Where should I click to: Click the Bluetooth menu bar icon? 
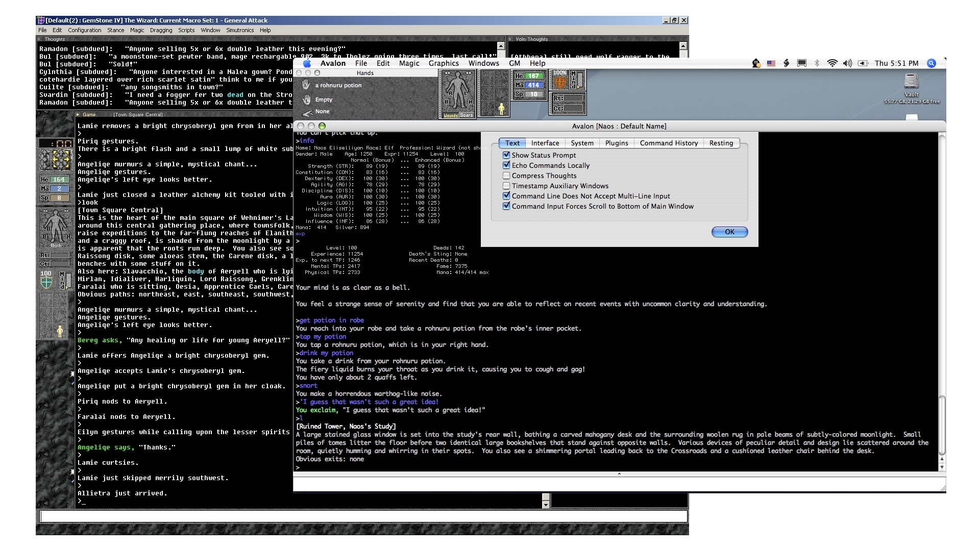(817, 63)
